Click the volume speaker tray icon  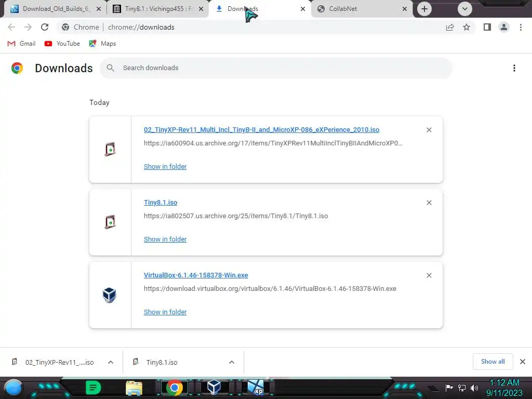(474, 388)
